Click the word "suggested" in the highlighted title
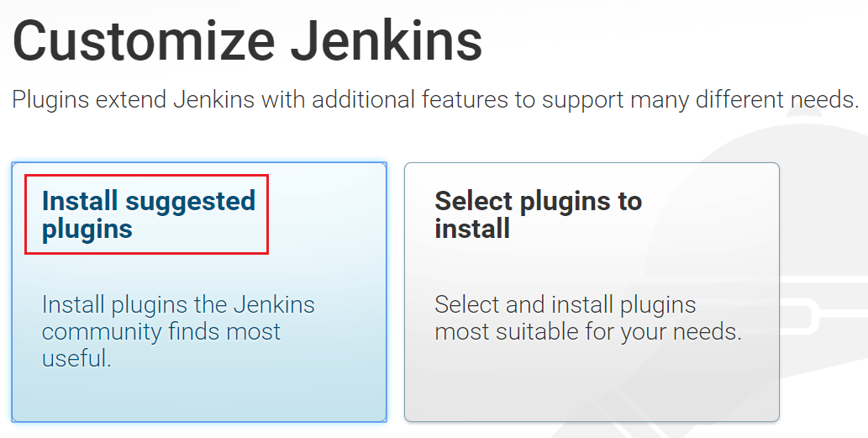The image size is (868, 438). pos(190,202)
